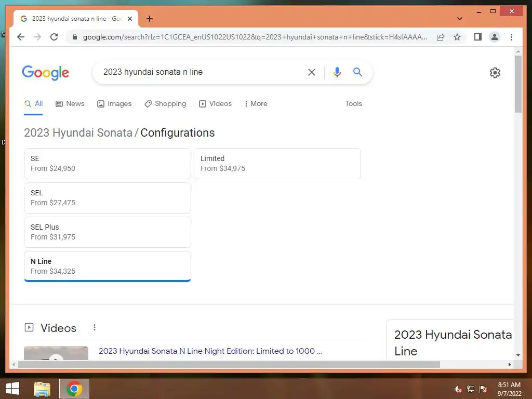Viewport: 532px width, 399px height.
Task: Select the SE configuration card
Action: [108, 164]
